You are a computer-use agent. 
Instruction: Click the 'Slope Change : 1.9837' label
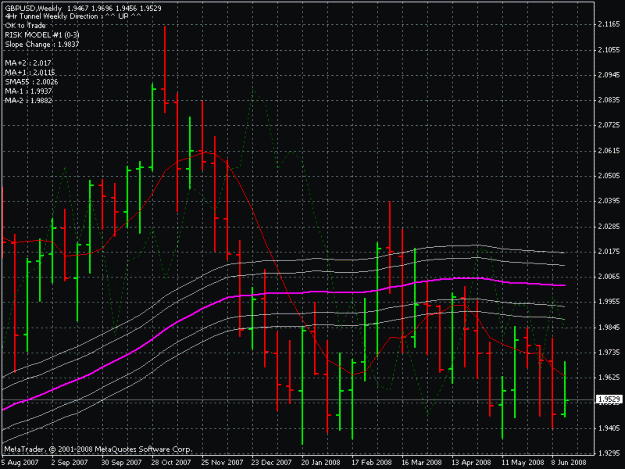click(42, 44)
